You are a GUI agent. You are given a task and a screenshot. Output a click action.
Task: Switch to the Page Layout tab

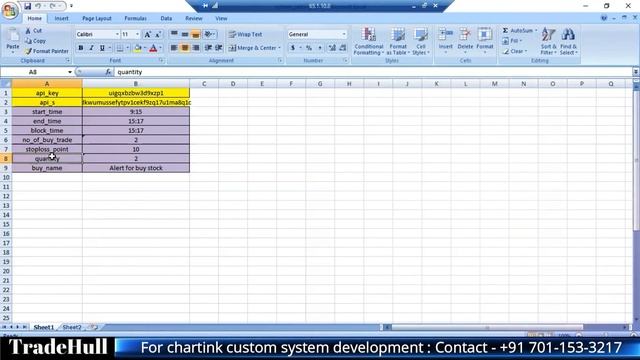pos(97,18)
